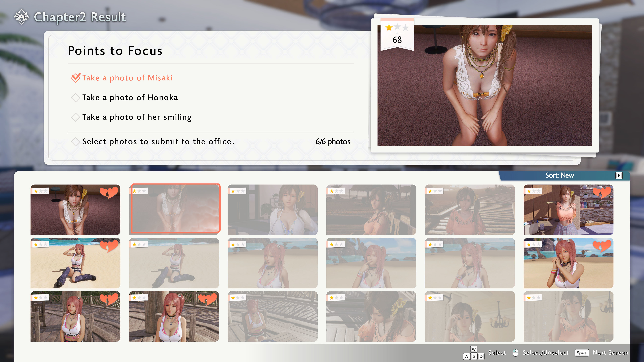Click the Select/Unselect label
Screen dimensions: 644x362
546,352
